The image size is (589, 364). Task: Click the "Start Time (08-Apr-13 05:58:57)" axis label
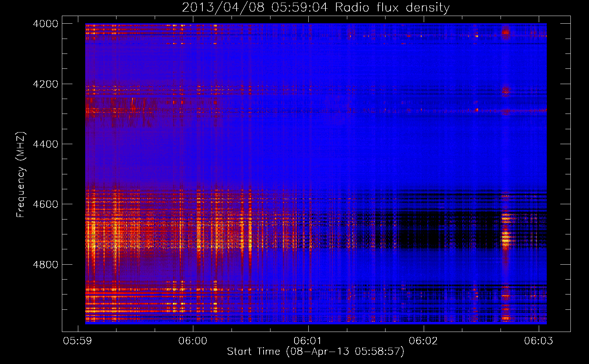[316, 352]
